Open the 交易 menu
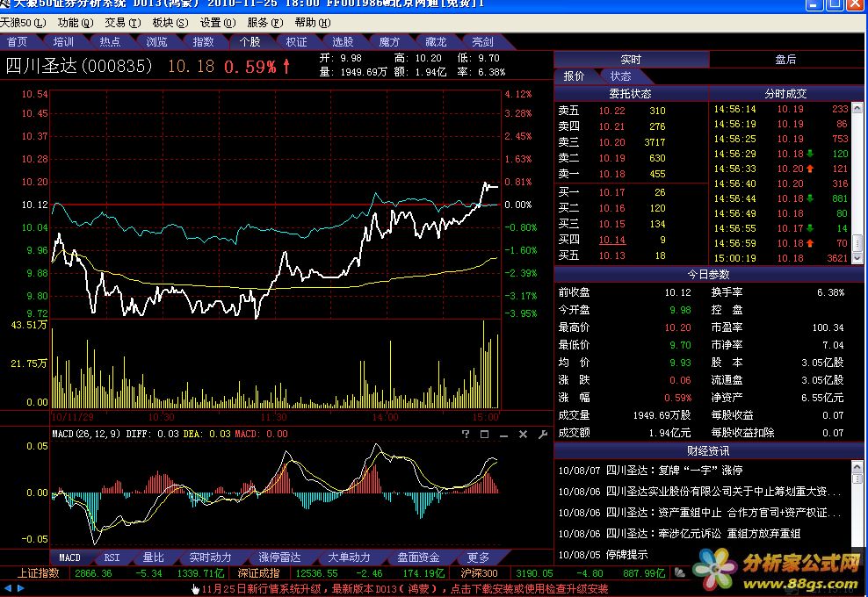This screenshot has width=868, height=597. [123, 23]
